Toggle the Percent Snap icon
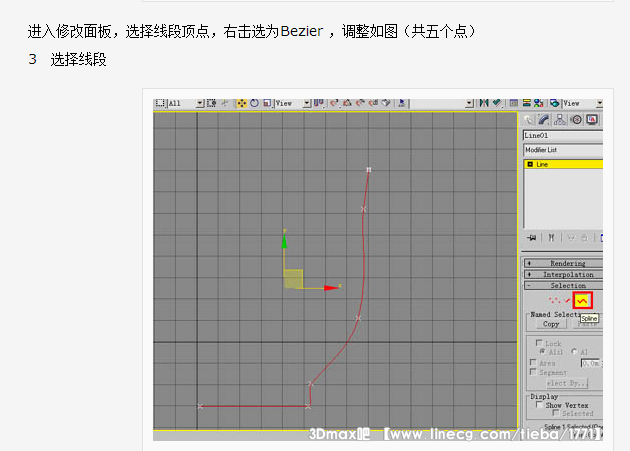The width and height of the screenshot is (630, 451). click(x=360, y=103)
